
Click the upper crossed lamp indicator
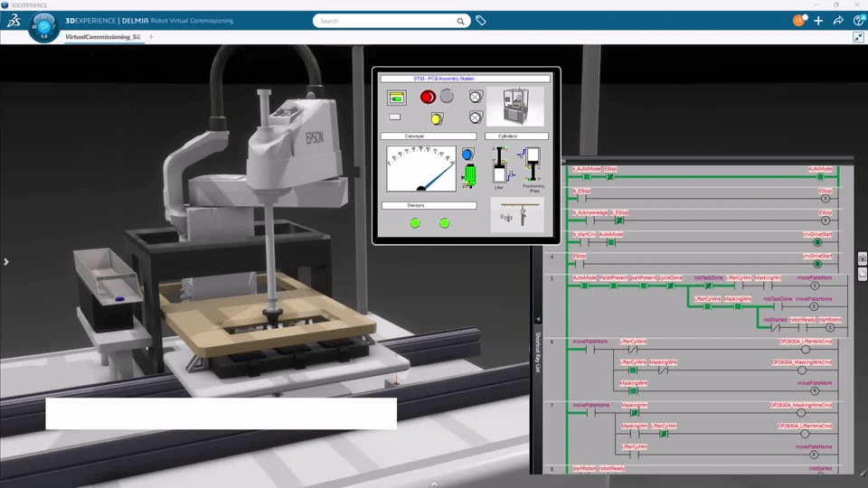point(475,97)
